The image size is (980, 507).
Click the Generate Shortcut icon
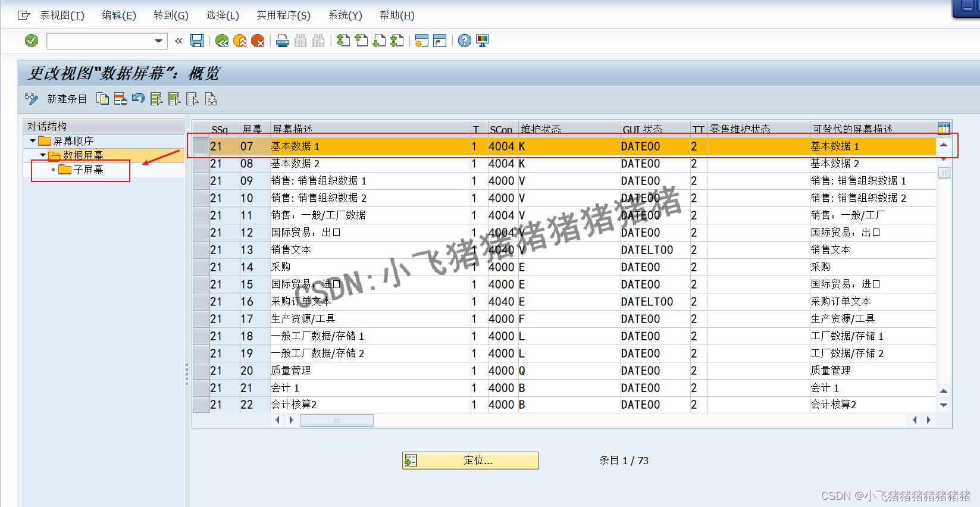click(x=440, y=40)
